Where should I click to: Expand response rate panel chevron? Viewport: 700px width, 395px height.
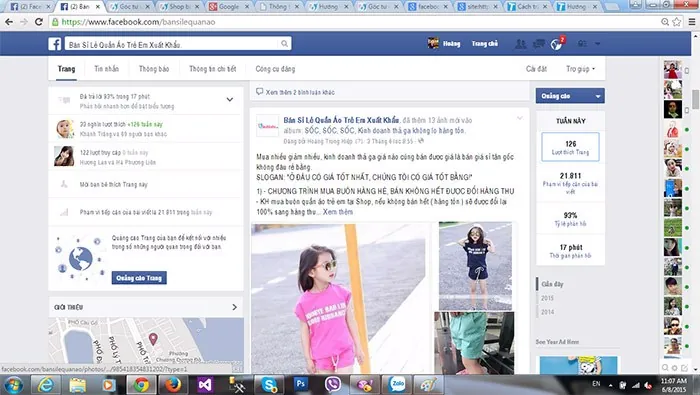pos(229,100)
